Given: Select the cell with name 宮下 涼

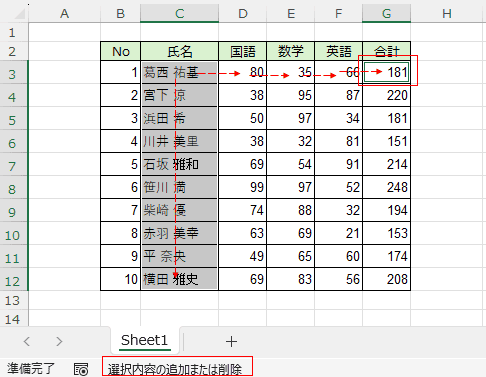Looking at the screenshot, I should [x=179, y=95].
